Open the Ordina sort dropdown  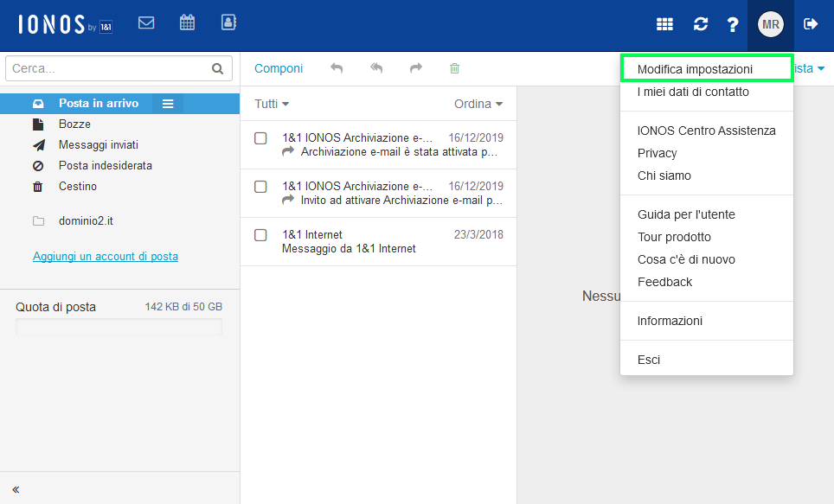click(x=478, y=104)
